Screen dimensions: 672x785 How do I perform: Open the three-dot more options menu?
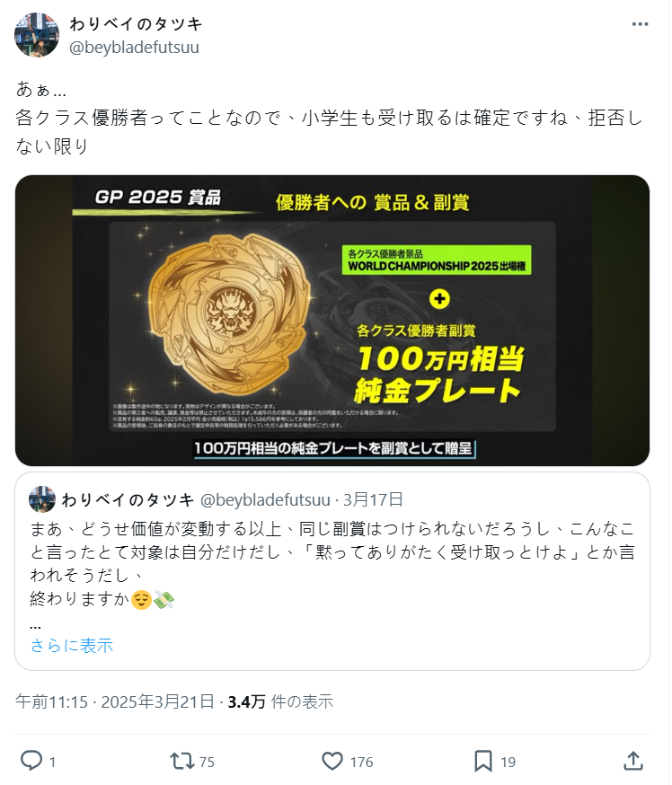[x=640, y=24]
